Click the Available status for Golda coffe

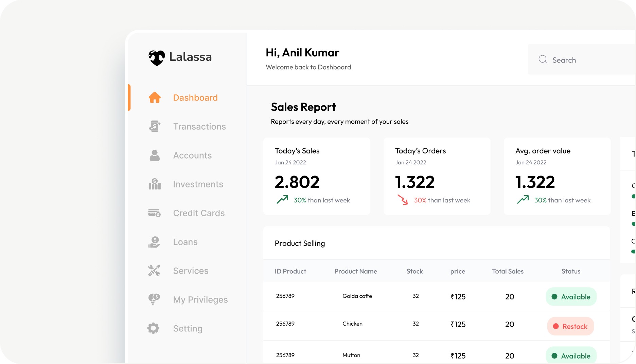point(571,297)
